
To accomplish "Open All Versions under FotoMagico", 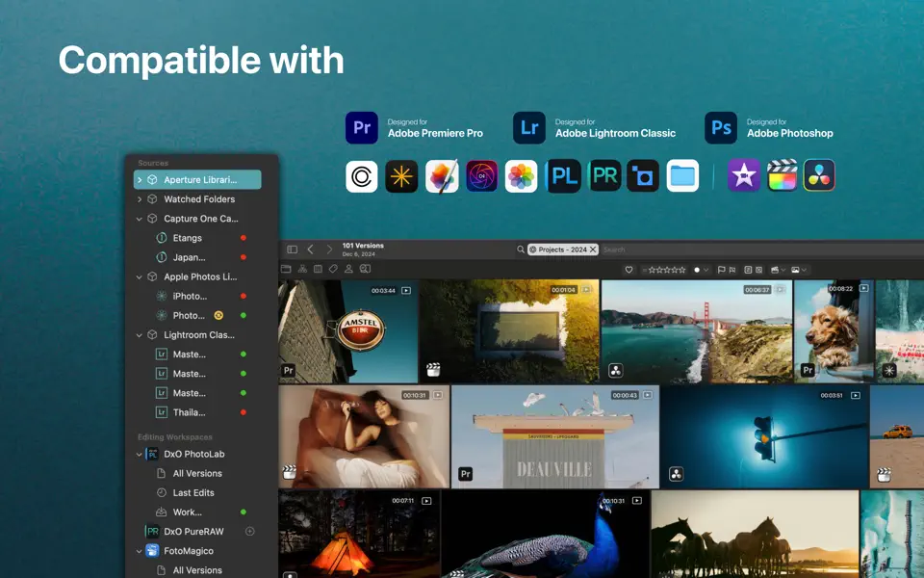I will [196, 569].
